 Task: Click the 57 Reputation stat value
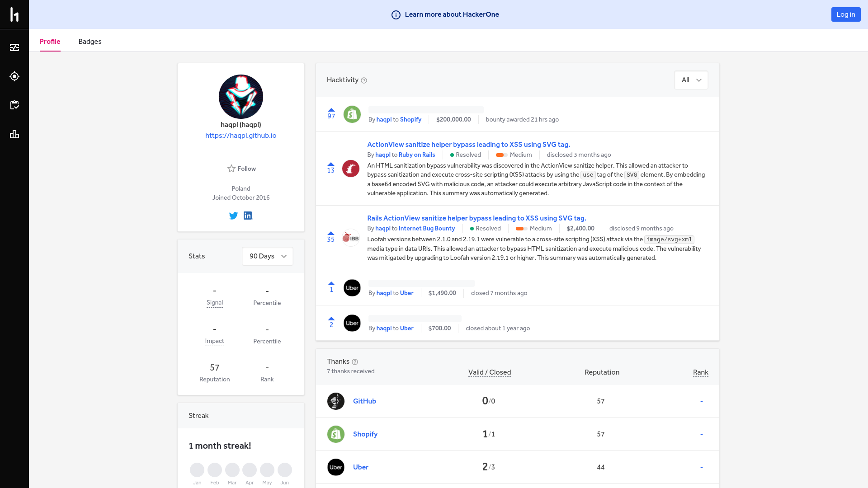click(215, 368)
